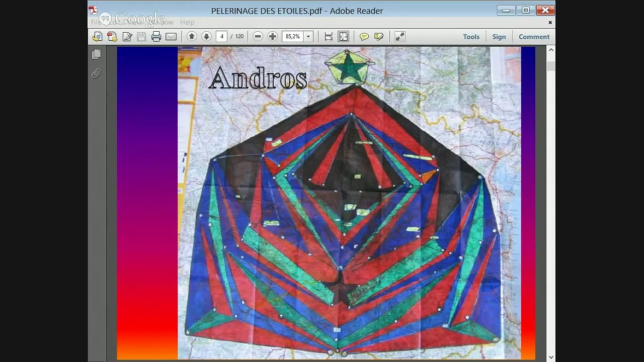
Task: Open attachments paperclip panel
Action: [96, 73]
